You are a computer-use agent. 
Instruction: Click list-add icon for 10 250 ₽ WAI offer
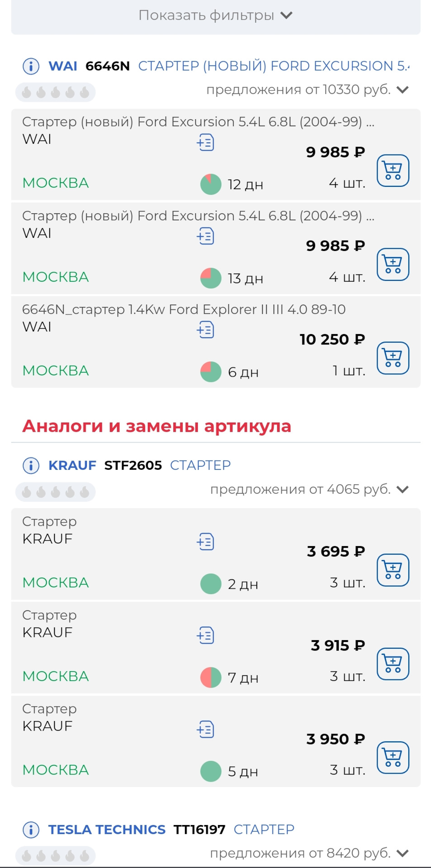205,330
